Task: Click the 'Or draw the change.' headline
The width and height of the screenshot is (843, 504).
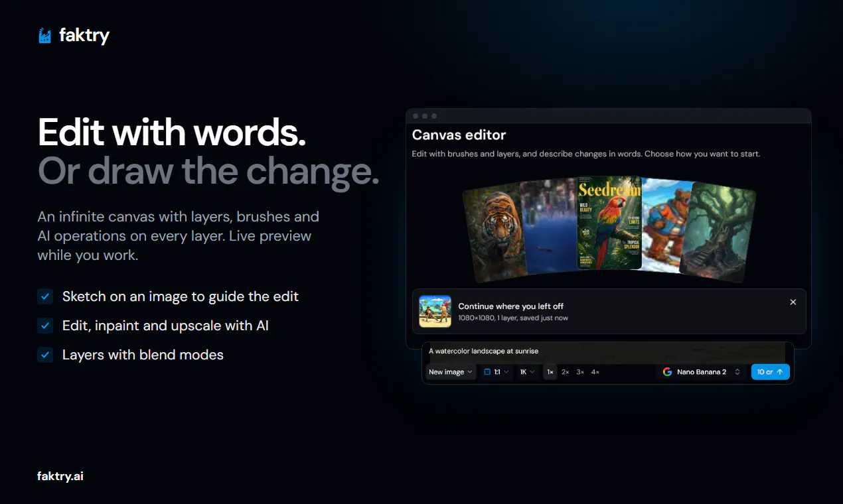Action: 208,172
